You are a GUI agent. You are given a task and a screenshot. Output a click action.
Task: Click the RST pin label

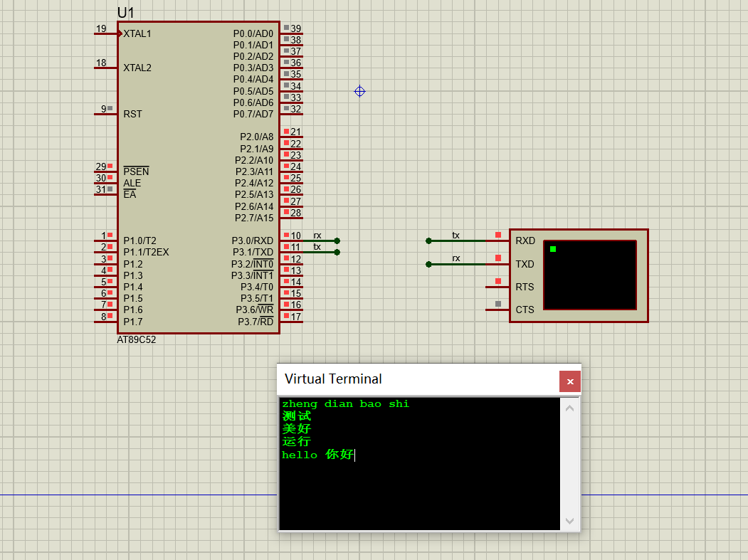tap(132, 115)
